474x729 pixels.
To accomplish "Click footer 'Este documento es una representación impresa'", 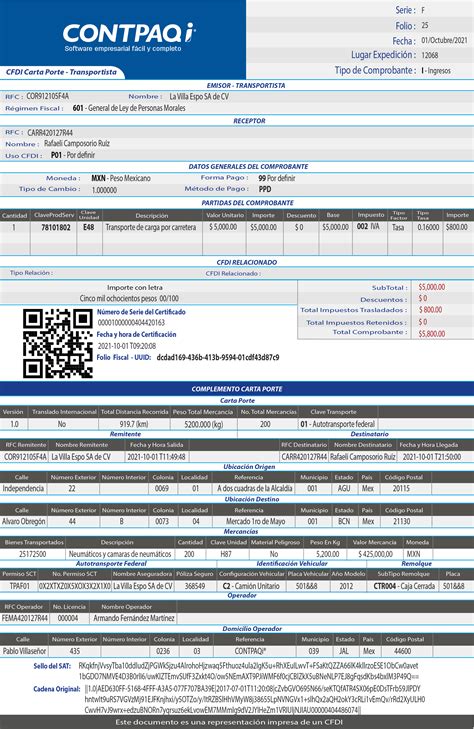I will tap(229, 722).
